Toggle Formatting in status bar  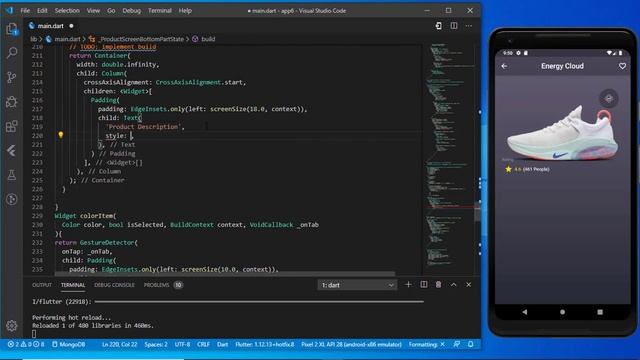coord(427,344)
